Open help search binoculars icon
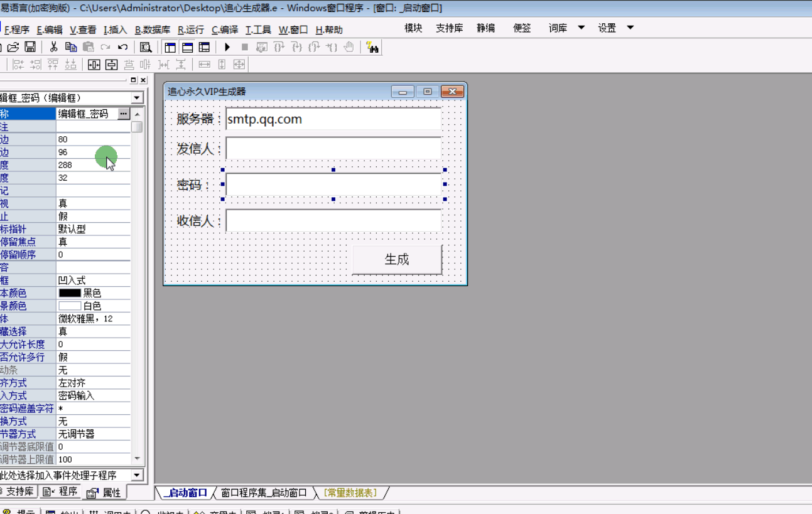Image resolution: width=812 pixels, height=514 pixels. coord(372,47)
